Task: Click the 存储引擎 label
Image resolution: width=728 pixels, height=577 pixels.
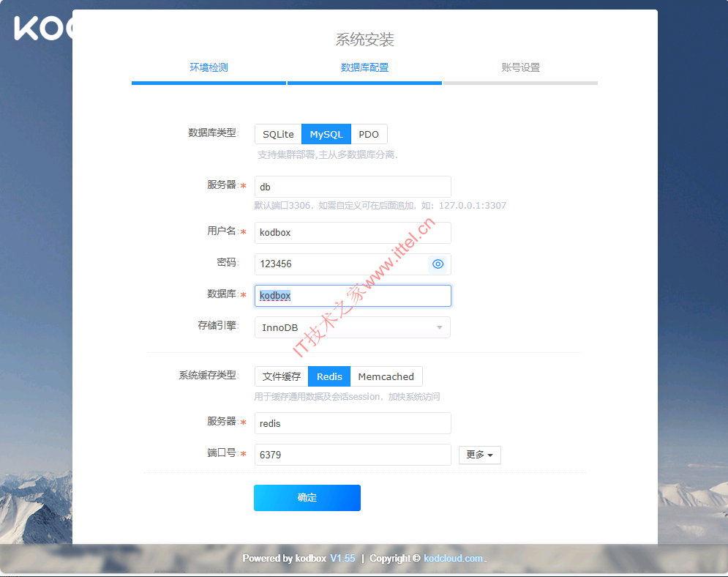Action: [218, 326]
